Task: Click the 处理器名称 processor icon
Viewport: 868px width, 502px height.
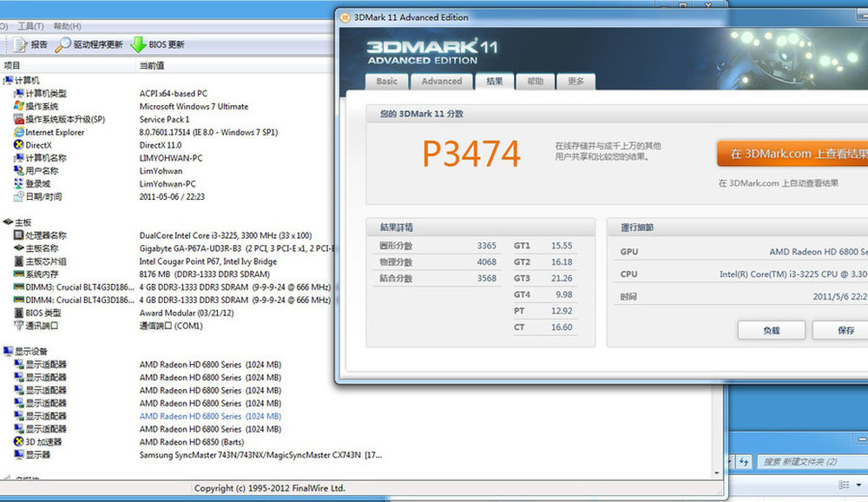Action: click(19, 234)
